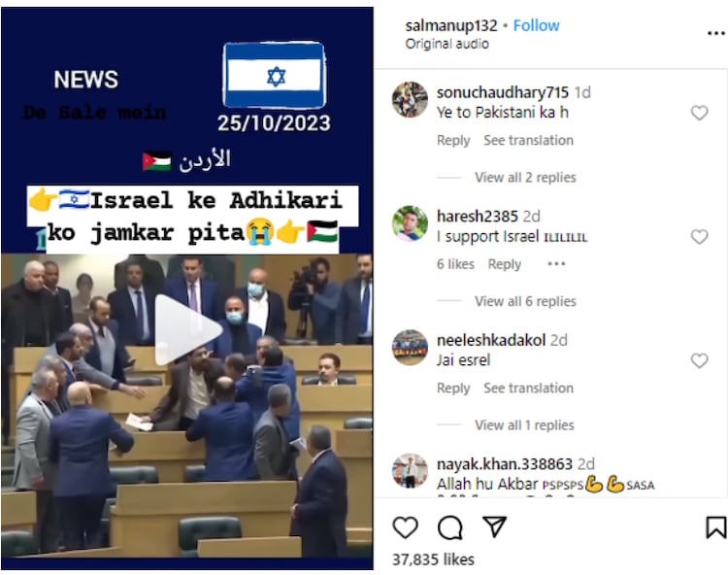Image resolution: width=728 pixels, height=575 pixels.
Task: Like sonuchaudhary715's comment
Action: (699, 113)
